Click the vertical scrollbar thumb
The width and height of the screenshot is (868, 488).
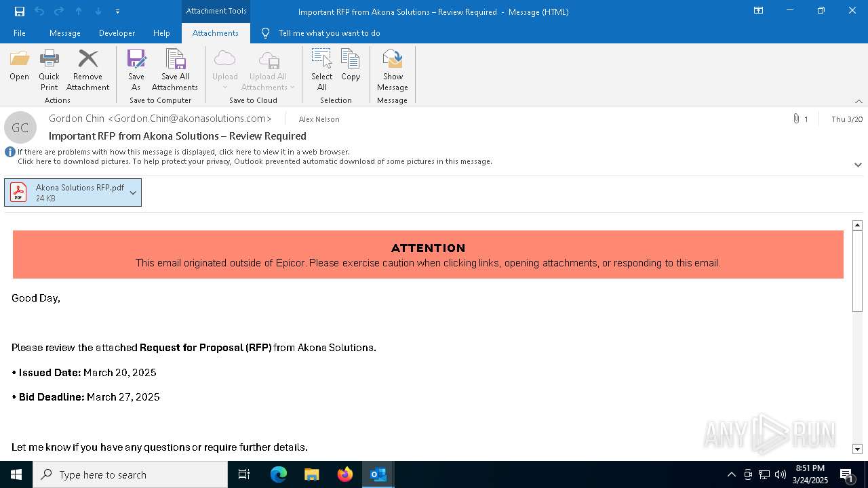(857, 271)
